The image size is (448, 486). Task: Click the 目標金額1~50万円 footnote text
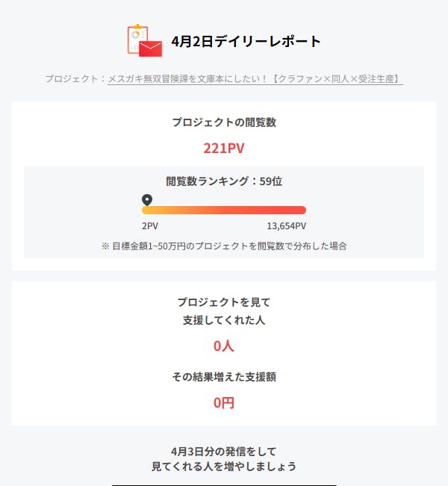[x=224, y=245]
